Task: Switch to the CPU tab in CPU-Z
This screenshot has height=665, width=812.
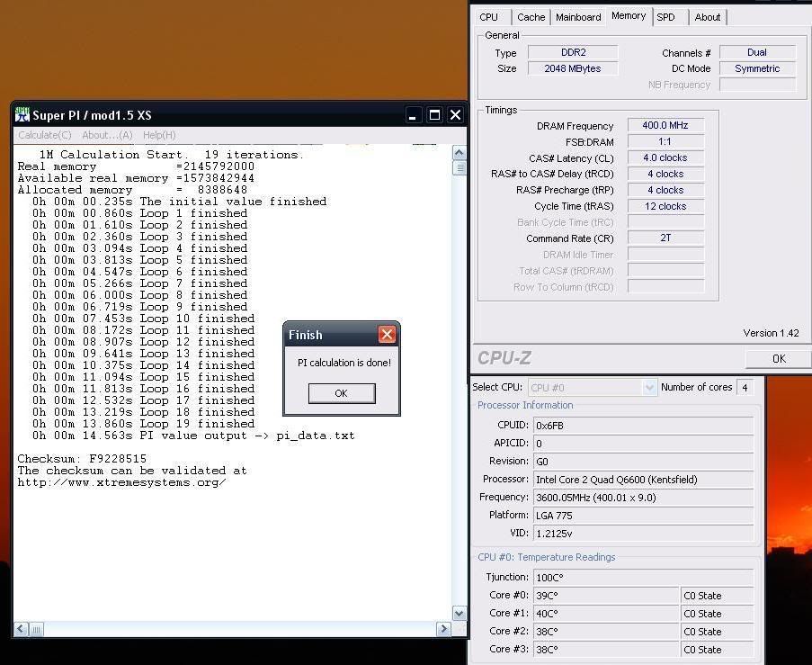Action: pyautogui.click(x=489, y=17)
